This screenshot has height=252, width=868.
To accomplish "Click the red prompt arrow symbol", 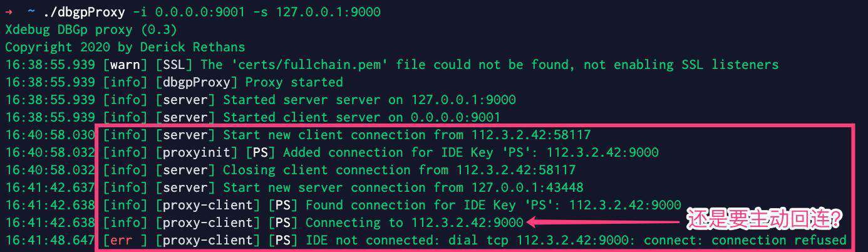I will (9, 12).
